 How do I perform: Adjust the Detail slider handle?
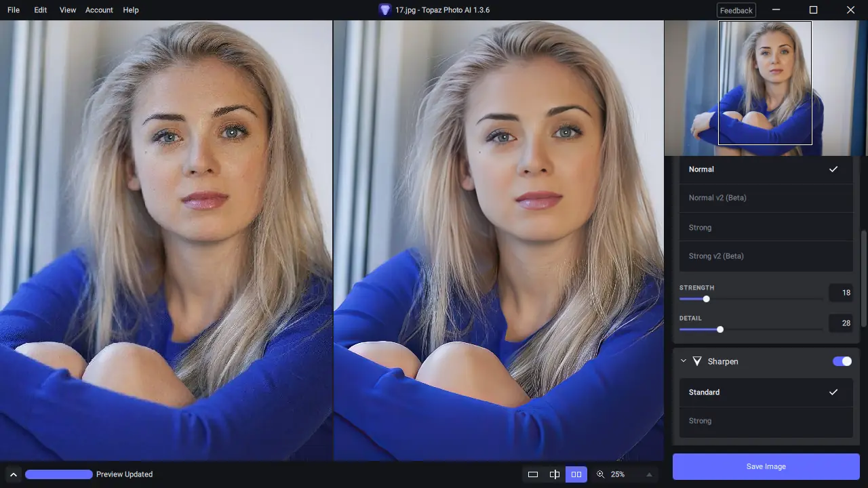click(x=720, y=329)
